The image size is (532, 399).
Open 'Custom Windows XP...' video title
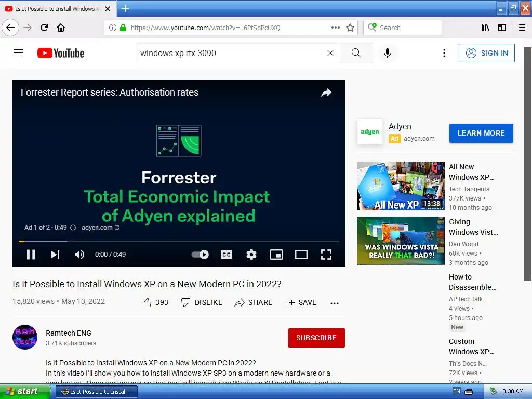click(x=472, y=347)
